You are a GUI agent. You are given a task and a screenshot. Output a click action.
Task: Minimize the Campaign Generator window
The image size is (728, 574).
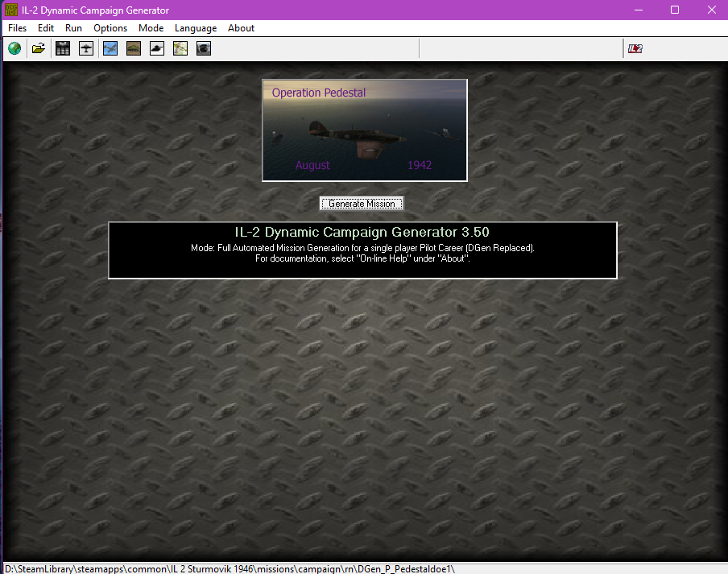pyautogui.click(x=639, y=10)
